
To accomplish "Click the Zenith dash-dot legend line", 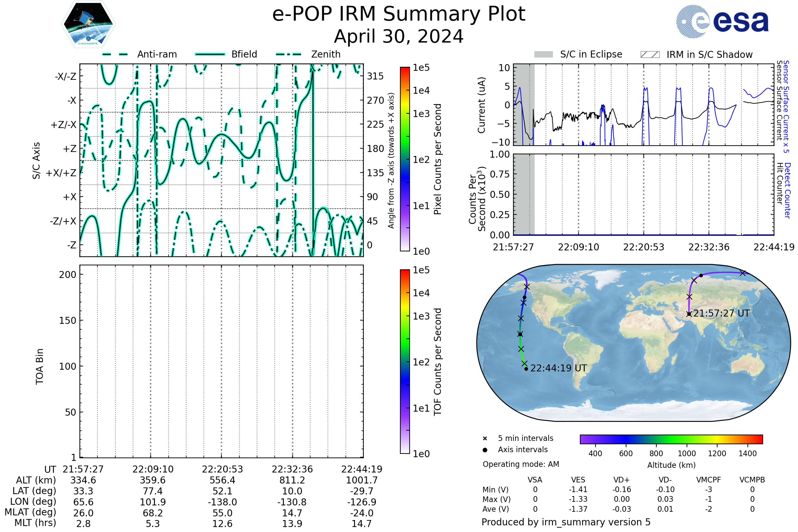I will tap(288, 54).
